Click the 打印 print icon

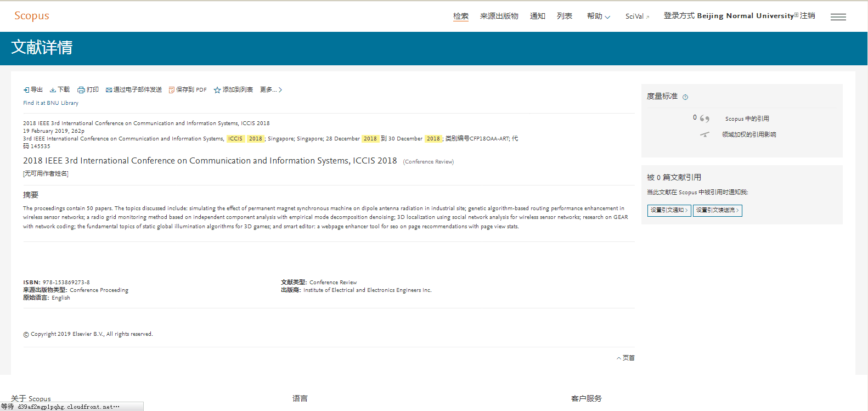click(x=81, y=90)
